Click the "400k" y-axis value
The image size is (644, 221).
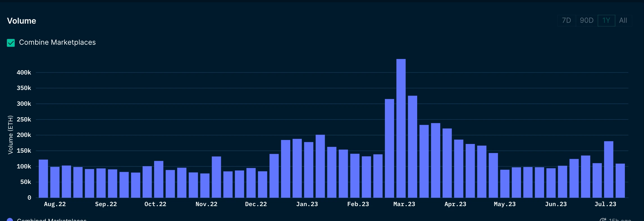24,73
